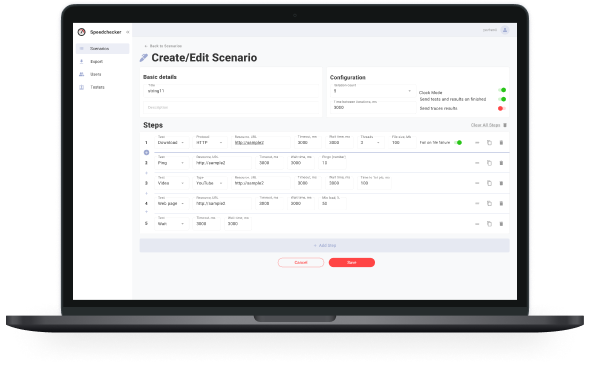Toggle Fail on file failure switch
The width and height of the screenshot is (590, 365).
458,143
